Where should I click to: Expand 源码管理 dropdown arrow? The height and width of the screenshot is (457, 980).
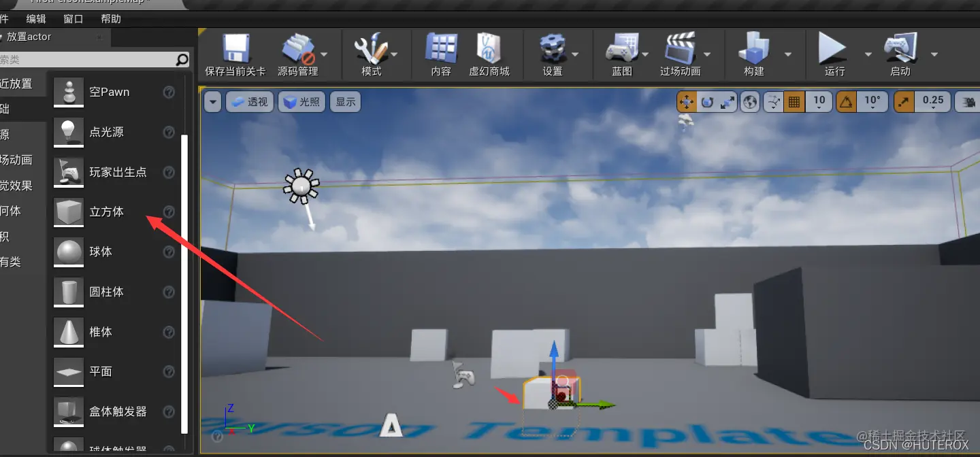[324, 54]
